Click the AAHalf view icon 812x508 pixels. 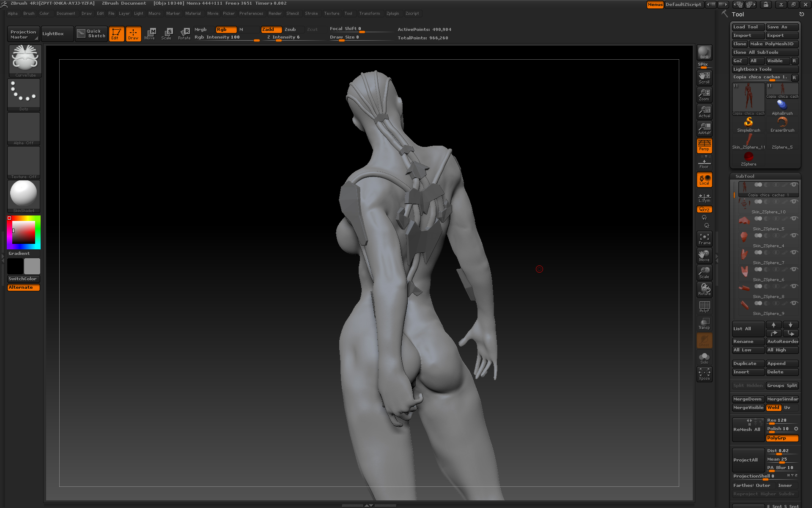click(704, 128)
